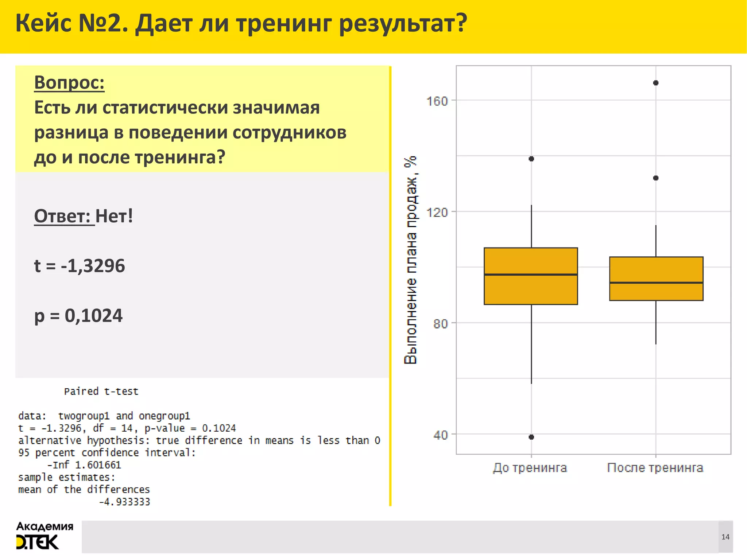Click the y-axis tick label '80'
This screenshot has width=747, height=560.
pos(441,324)
